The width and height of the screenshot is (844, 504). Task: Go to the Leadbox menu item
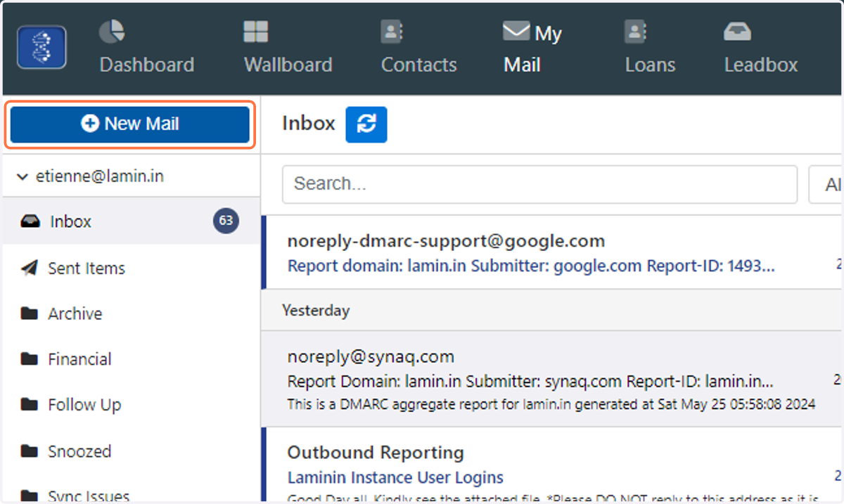[x=761, y=65]
